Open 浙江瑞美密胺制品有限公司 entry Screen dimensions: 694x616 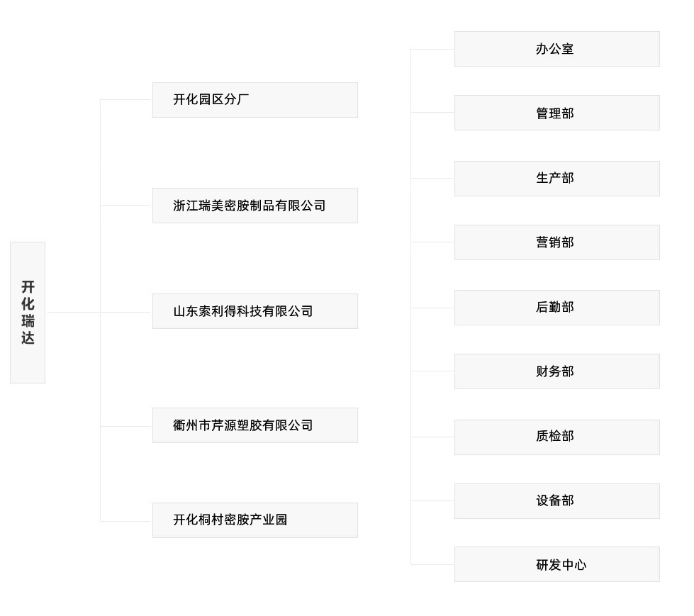pos(254,206)
